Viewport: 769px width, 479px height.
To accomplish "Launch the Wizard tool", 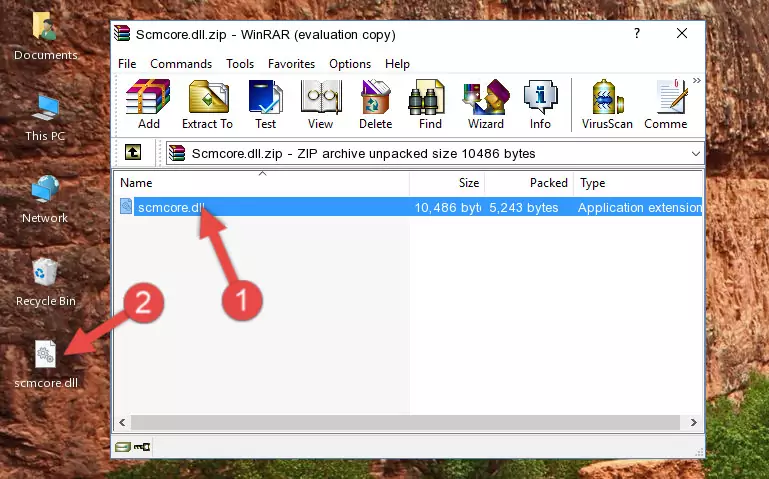I will pyautogui.click(x=486, y=104).
